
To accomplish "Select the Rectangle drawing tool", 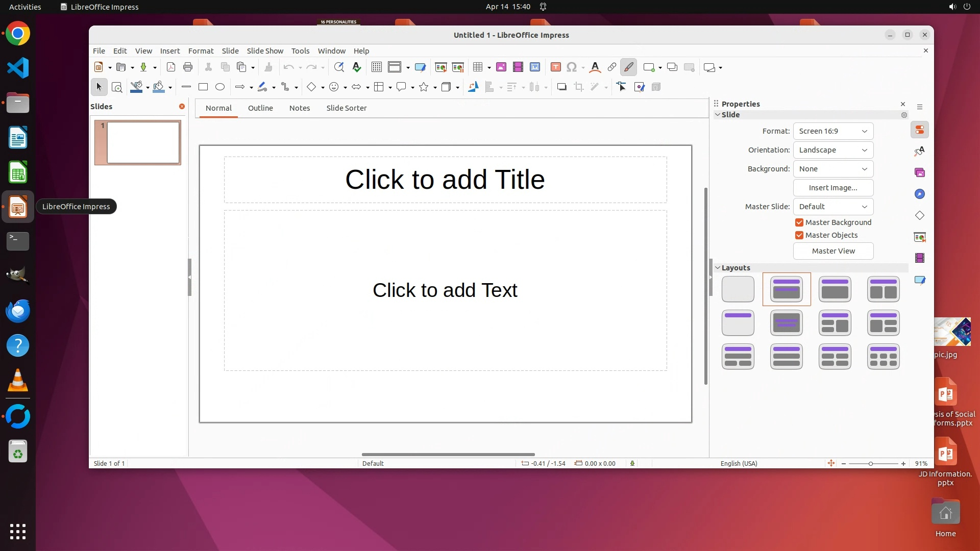I will (203, 87).
